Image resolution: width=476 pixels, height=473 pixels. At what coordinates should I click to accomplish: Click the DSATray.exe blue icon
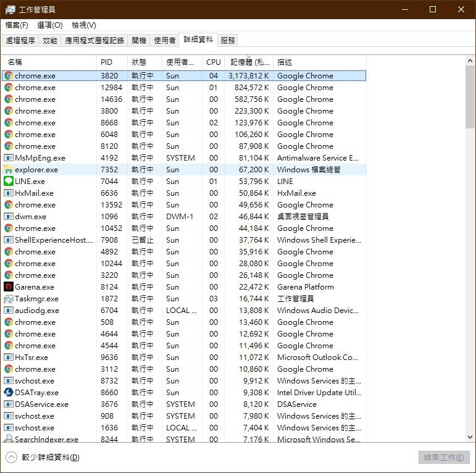tap(9, 393)
